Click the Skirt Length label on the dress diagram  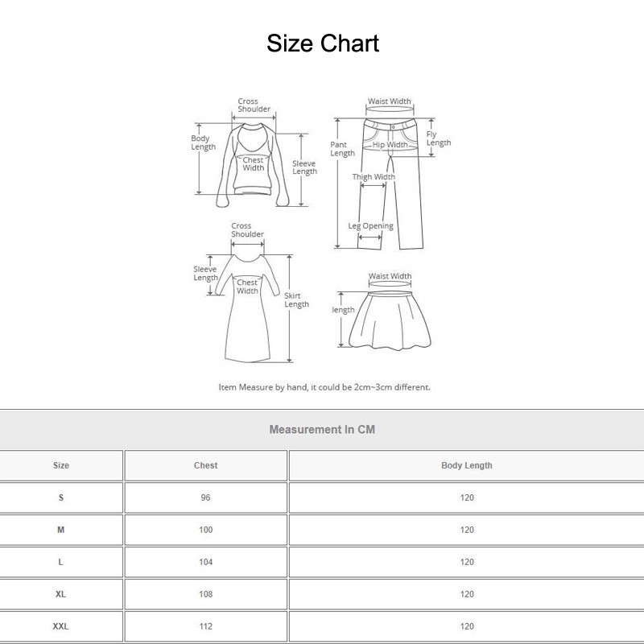coord(298,301)
